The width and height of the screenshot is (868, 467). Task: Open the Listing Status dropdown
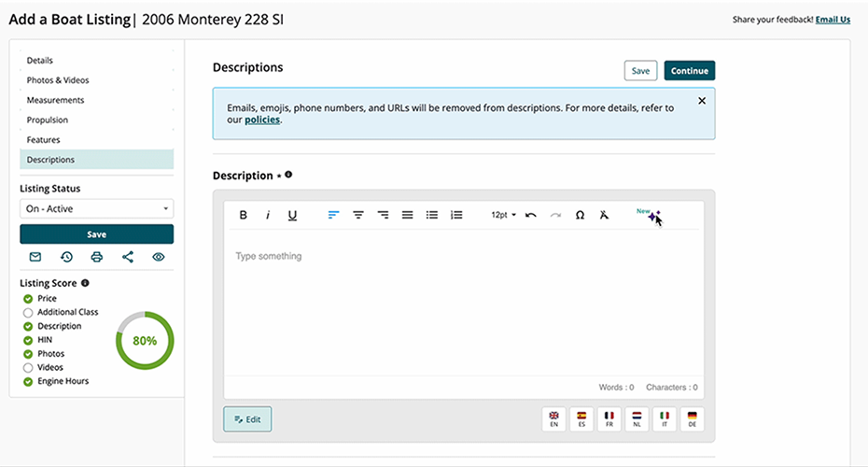click(97, 209)
